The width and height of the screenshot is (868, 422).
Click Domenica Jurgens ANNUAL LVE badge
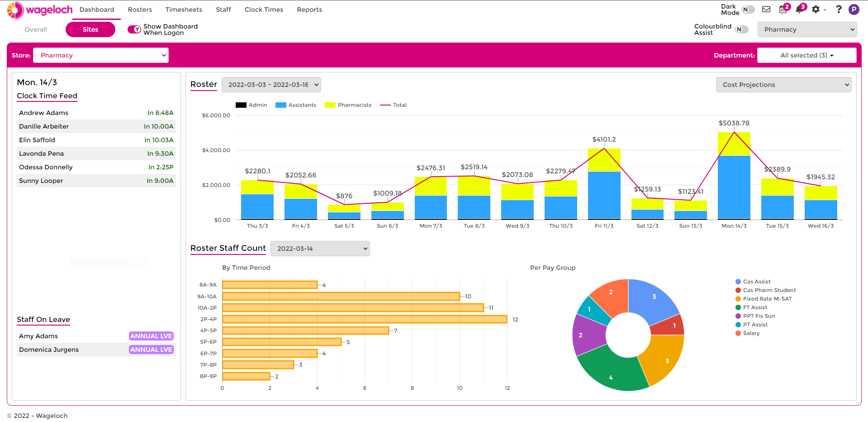tap(151, 350)
